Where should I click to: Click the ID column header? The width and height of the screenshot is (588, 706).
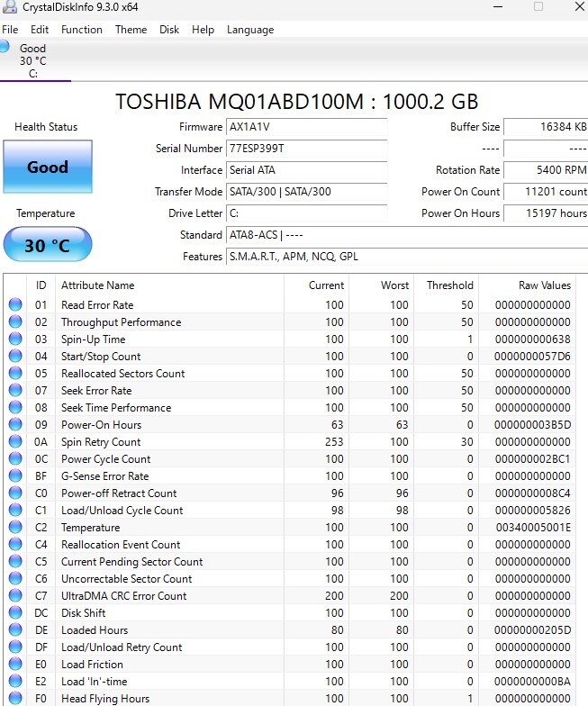point(41,285)
